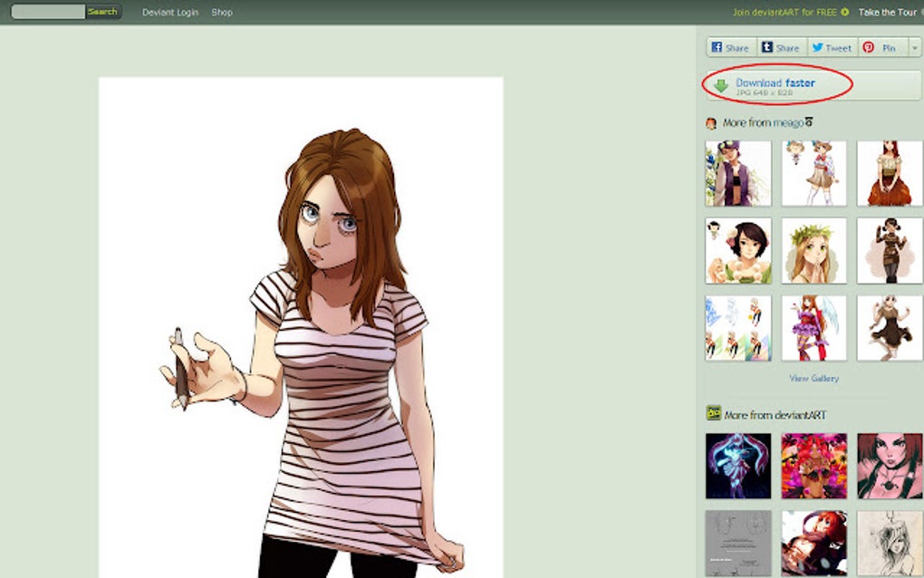Click the deviantART logo beside 'More from deviantART'
This screenshot has height=578, width=924.
coord(712,412)
